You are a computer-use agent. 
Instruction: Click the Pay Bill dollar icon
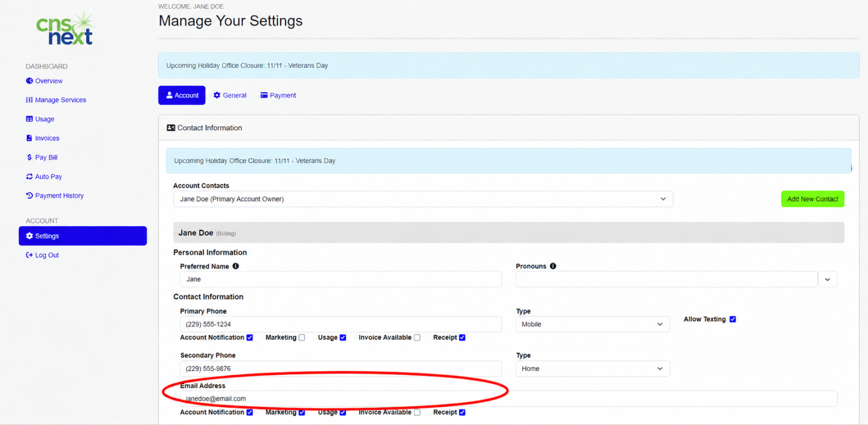pyautogui.click(x=29, y=157)
